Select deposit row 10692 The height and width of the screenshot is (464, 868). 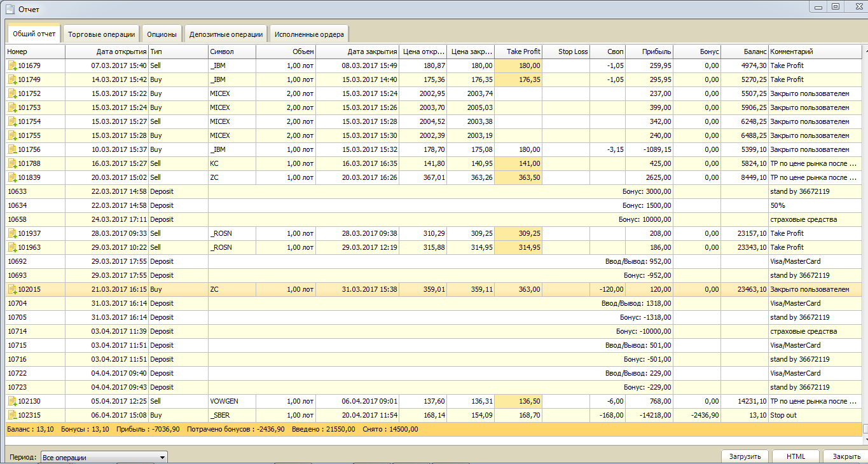click(433, 261)
